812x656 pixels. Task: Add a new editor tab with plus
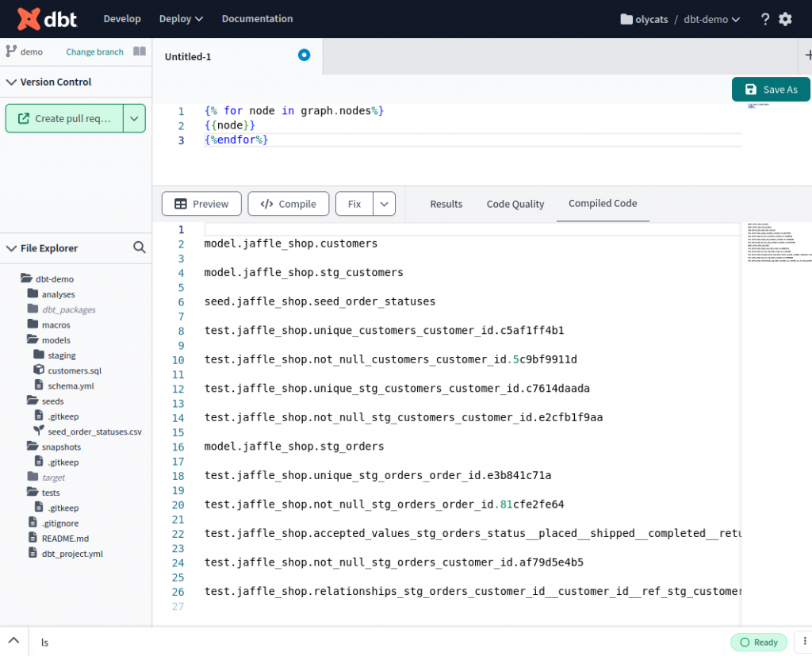[x=808, y=55]
